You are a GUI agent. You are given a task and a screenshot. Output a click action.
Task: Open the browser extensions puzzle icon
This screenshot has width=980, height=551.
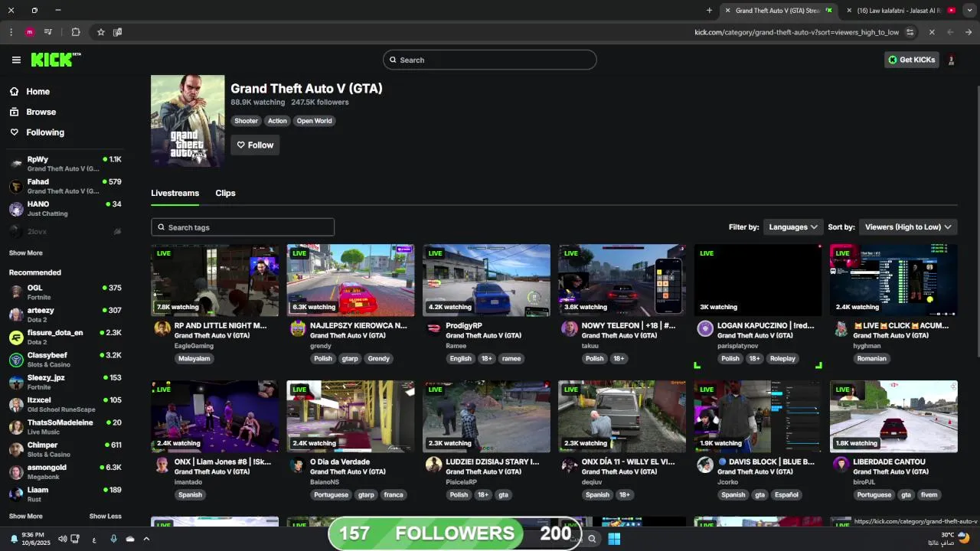76,32
